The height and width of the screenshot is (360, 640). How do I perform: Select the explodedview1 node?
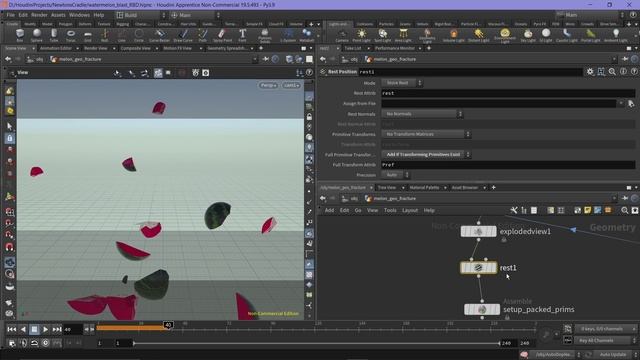[478, 231]
